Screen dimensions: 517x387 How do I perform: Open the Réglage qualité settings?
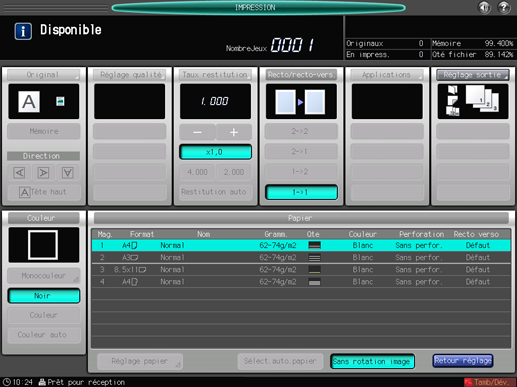[129, 75]
